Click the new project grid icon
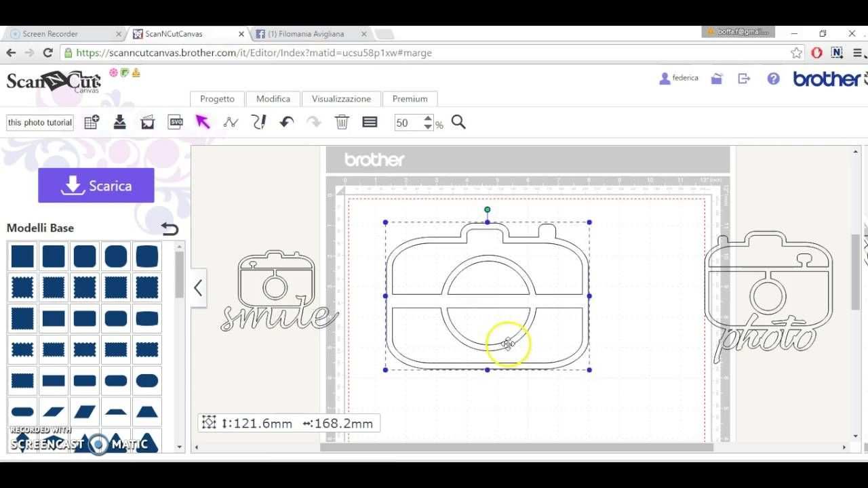Image resolution: width=868 pixels, height=488 pixels. click(x=92, y=122)
